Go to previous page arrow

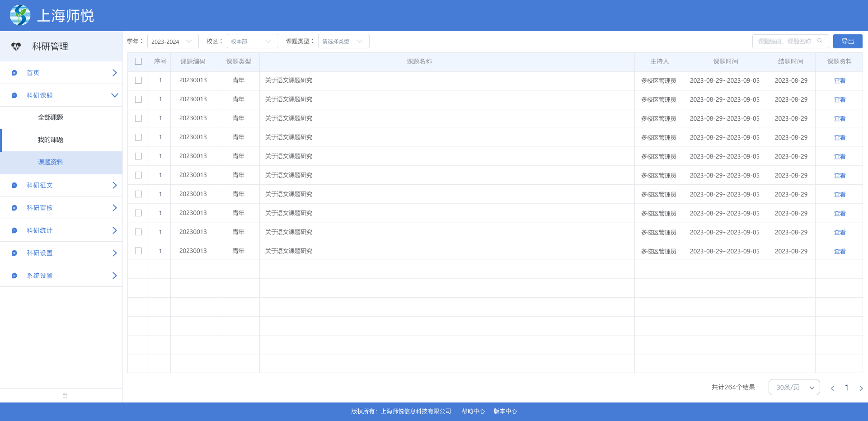point(832,388)
